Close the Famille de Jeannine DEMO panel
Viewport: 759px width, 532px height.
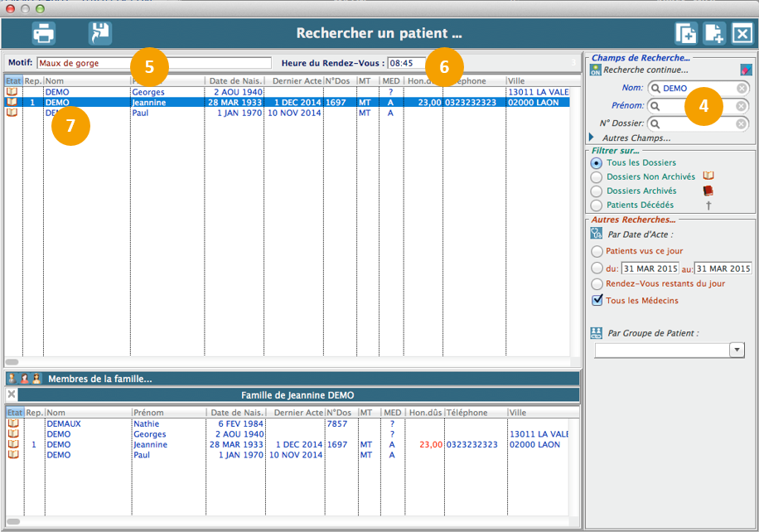tap(12, 394)
